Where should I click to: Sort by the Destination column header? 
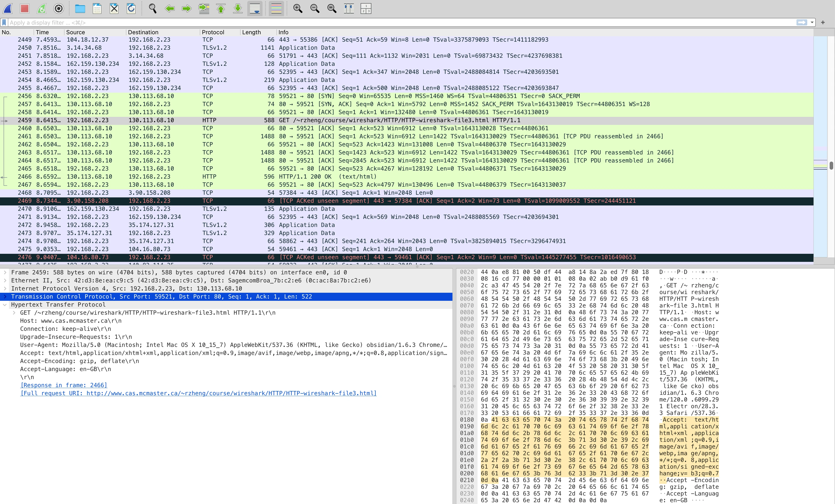click(163, 32)
